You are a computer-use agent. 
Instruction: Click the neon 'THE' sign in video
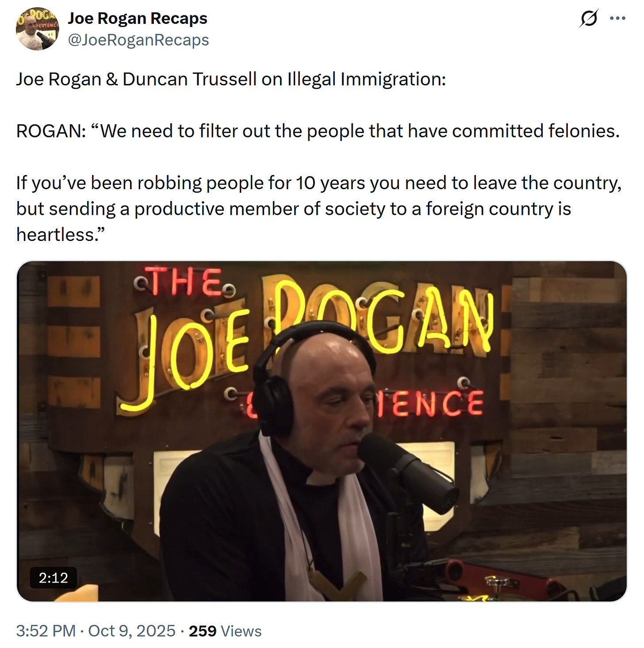click(x=185, y=282)
